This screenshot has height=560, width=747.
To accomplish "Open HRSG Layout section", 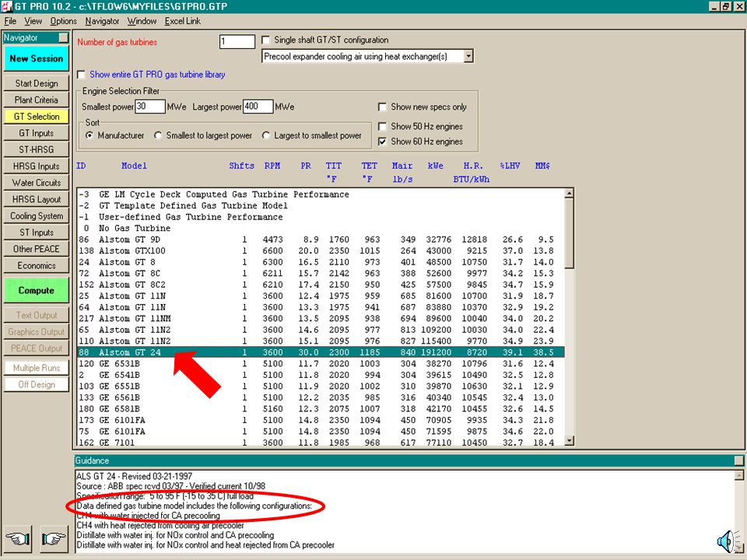I will click(37, 200).
